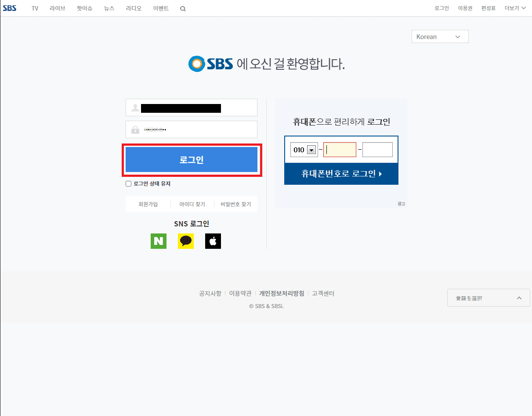This screenshot has width=532, height=416.
Task: Open the search magnifier icon
Action: pyautogui.click(x=183, y=8)
